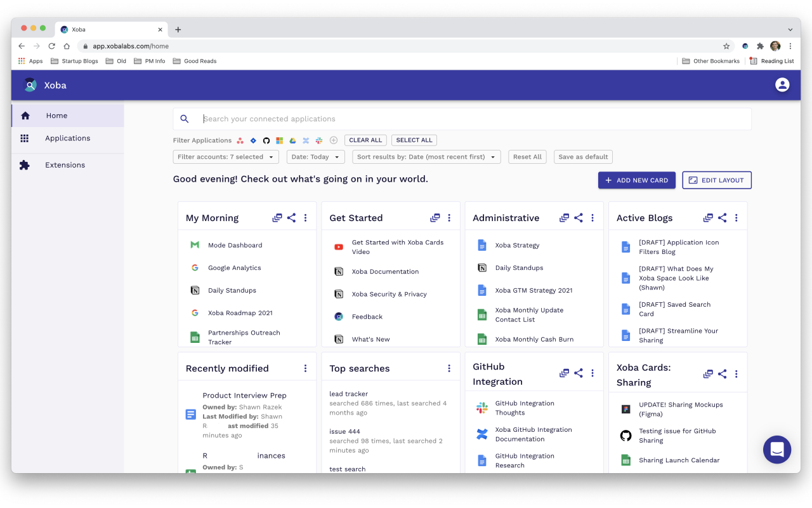Open the chat support widget
This screenshot has height=508, width=812.
coord(777,450)
